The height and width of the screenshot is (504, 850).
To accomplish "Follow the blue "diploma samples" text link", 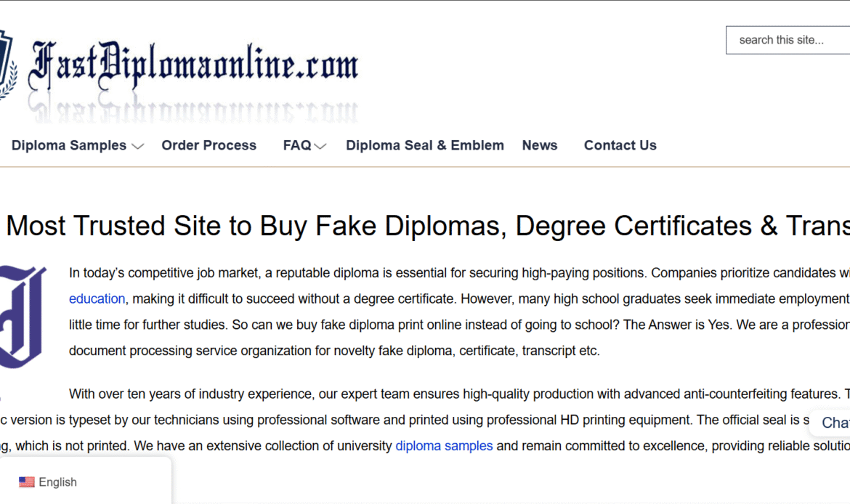I will [444, 445].
